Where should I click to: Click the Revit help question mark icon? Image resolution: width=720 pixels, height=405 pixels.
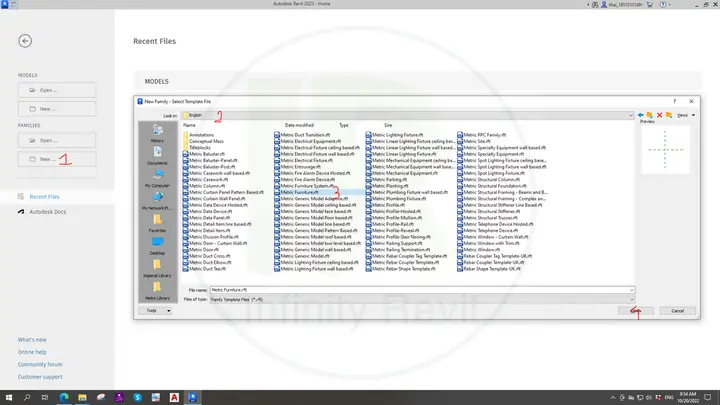[663, 5]
